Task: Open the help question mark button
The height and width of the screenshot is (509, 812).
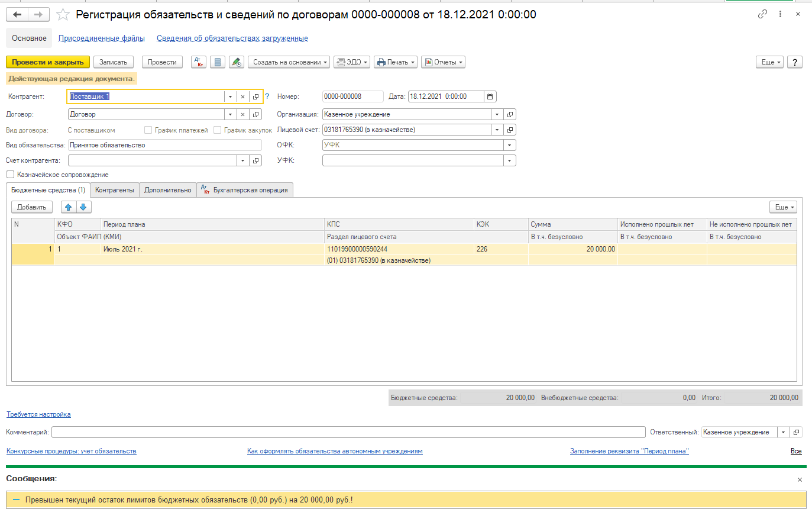Action: tap(795, 62)
